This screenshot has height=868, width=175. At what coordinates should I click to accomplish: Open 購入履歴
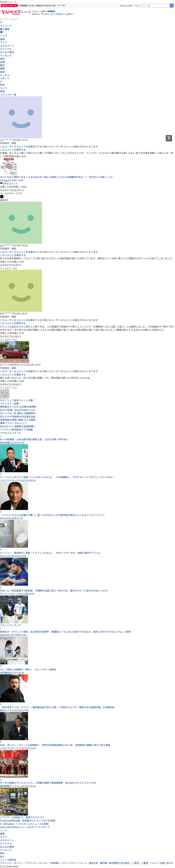click(x=5, y=29)
